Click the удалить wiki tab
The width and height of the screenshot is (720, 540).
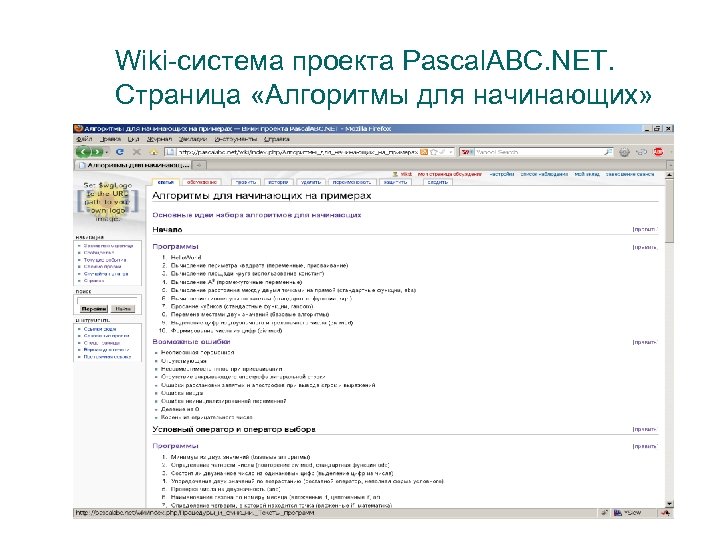tap(309, 182)
